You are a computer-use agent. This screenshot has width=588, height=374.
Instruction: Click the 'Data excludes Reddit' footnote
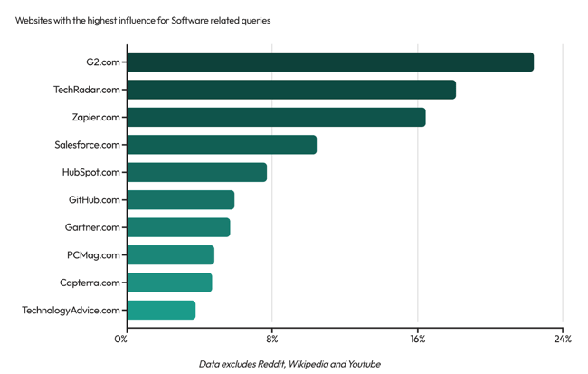click(289, 364)
